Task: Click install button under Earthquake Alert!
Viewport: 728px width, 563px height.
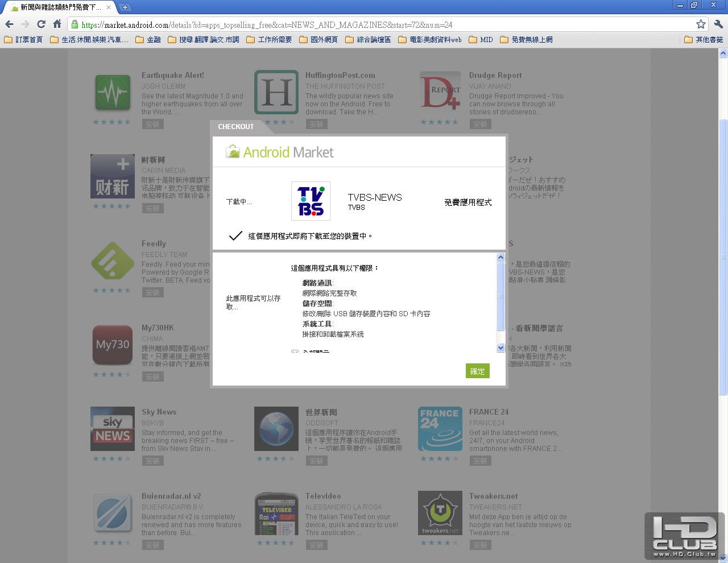Action: click(152, 124)
